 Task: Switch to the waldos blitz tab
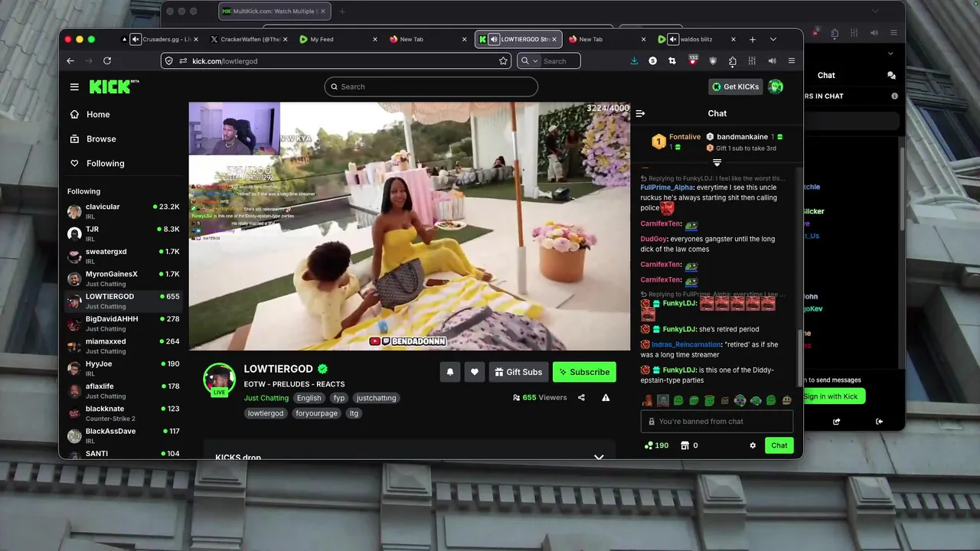pos(697,39)
